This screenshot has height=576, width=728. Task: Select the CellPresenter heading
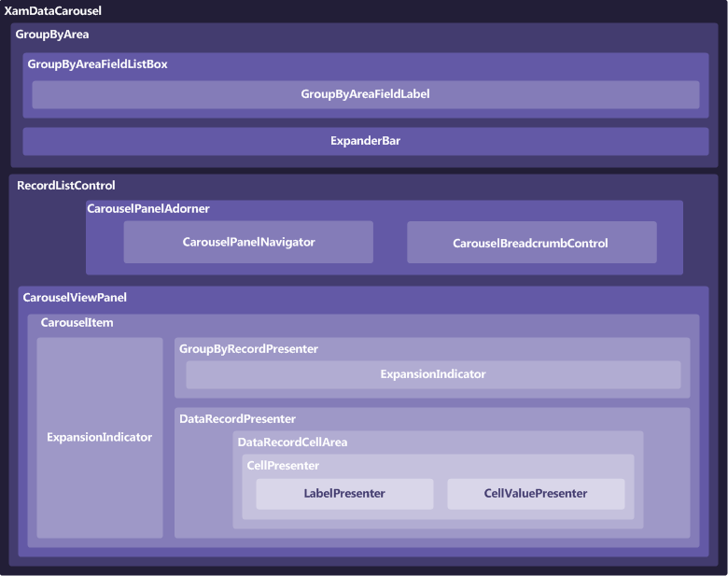click(x=283, y=465)
